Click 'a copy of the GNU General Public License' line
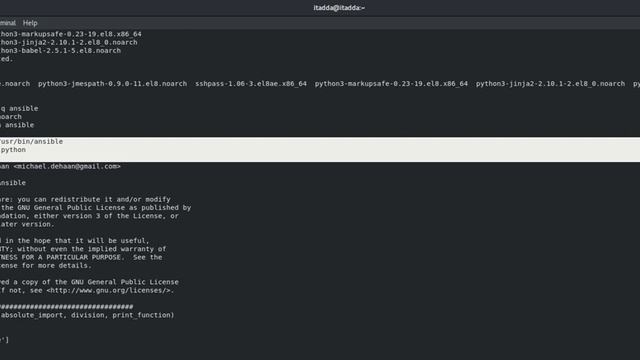This screenshot has height=360, width=640. click(x=89, y=282)
